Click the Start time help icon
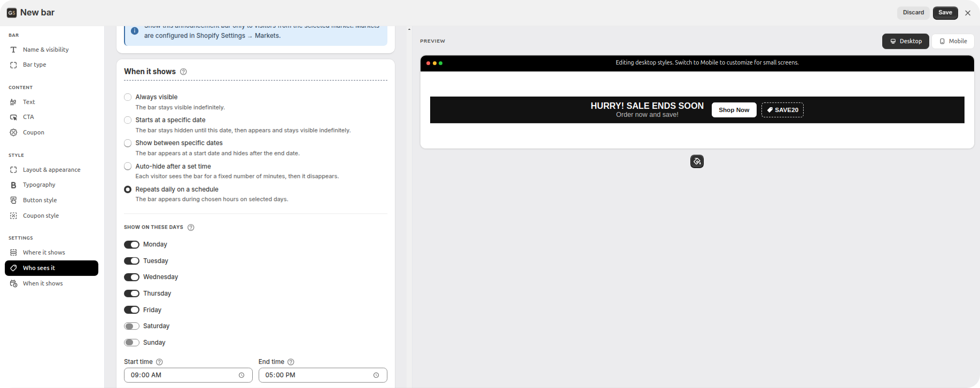 coord(159,362)
